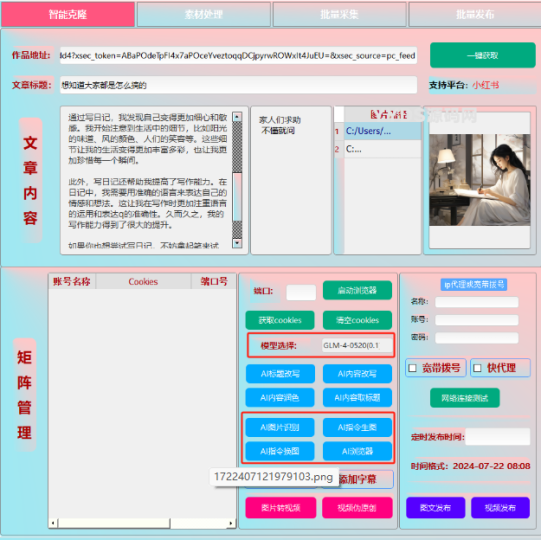Enable the 快代理 checkbox

coord(477,368)
